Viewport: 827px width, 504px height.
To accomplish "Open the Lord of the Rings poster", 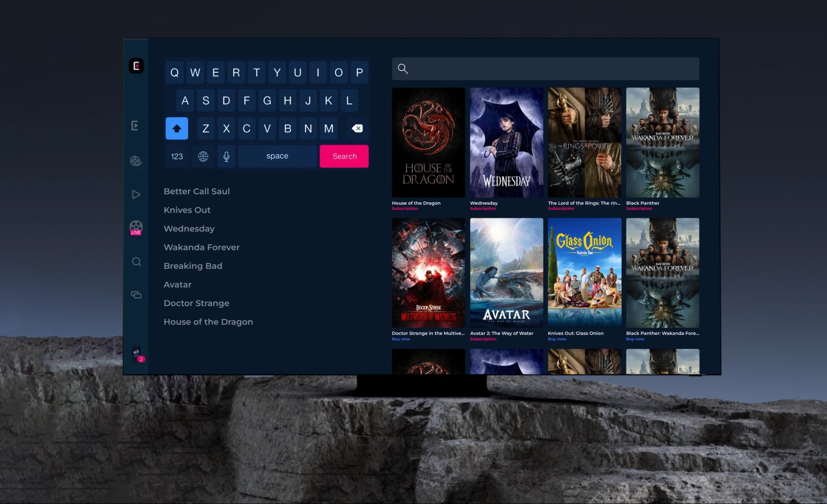I will (585, 143).
